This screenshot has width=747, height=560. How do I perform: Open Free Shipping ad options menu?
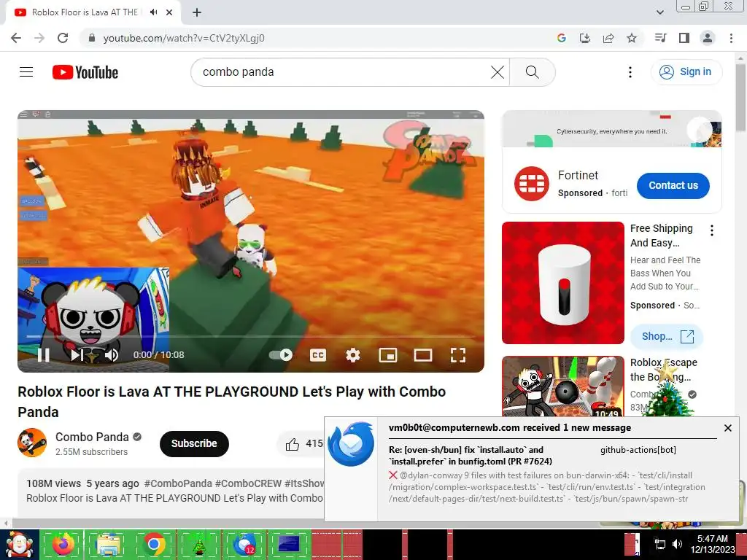712,230
